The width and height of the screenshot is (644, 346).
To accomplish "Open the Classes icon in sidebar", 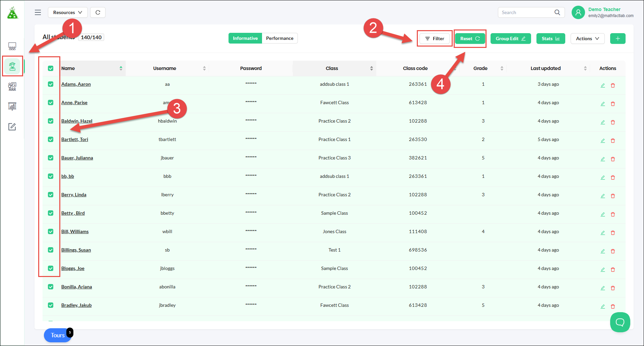I will click(12, 46).
